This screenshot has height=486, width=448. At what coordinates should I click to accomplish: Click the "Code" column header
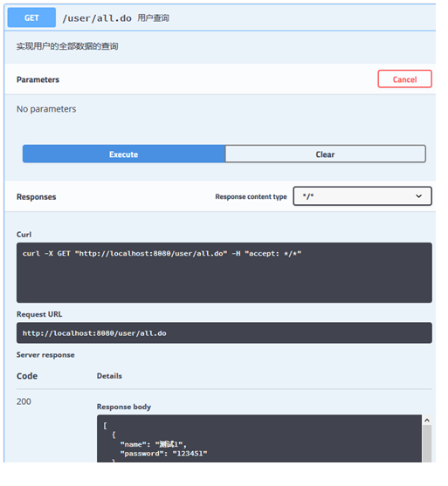point(27,376)
